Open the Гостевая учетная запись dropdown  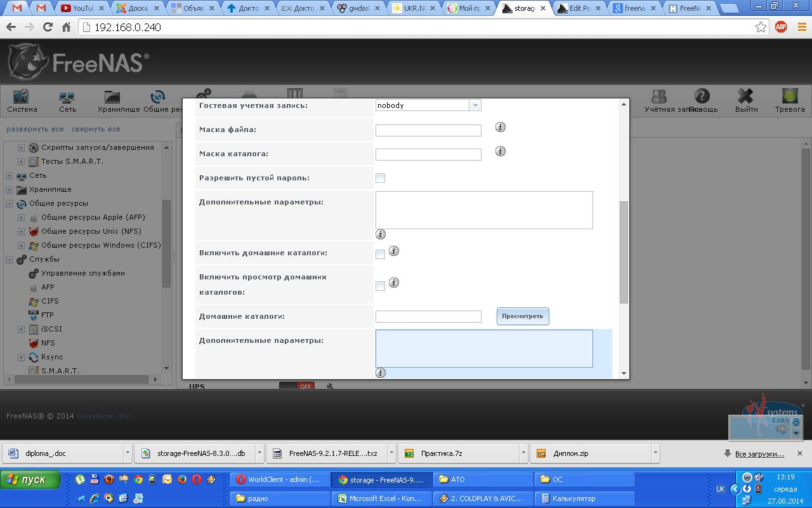[475, 105]
